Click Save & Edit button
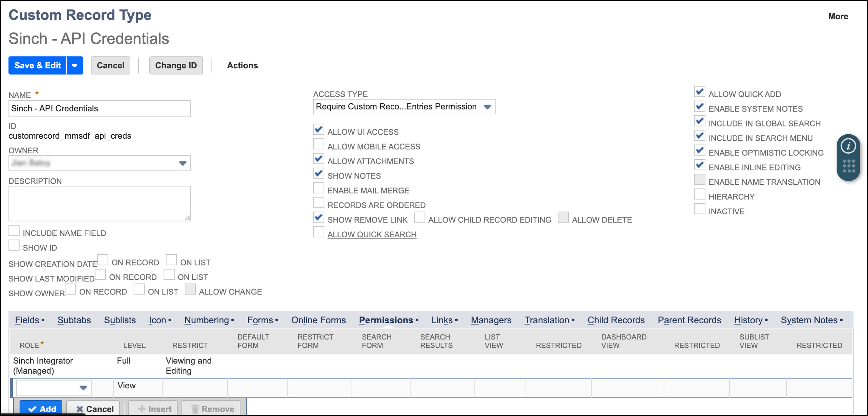Viewport: 868px width, 416px height. (x=38, y=65)
